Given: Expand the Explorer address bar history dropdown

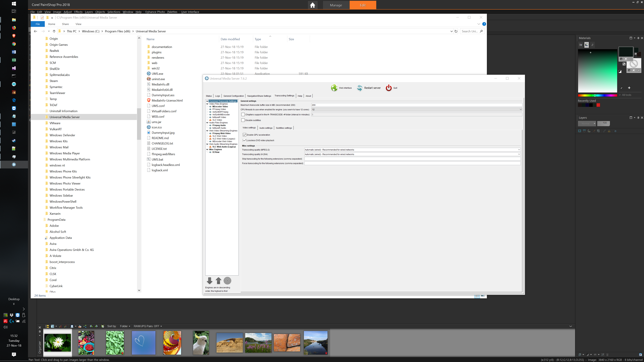Looking at the screenshot, I should pyautogui.click(x=451, y=31).
